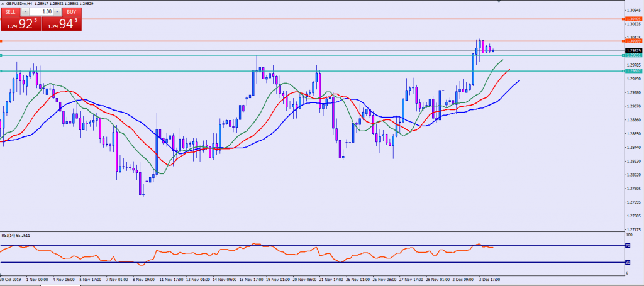Click the buy price tile 1.29 94
Screen dimensions: 644x286
point(61,25)
